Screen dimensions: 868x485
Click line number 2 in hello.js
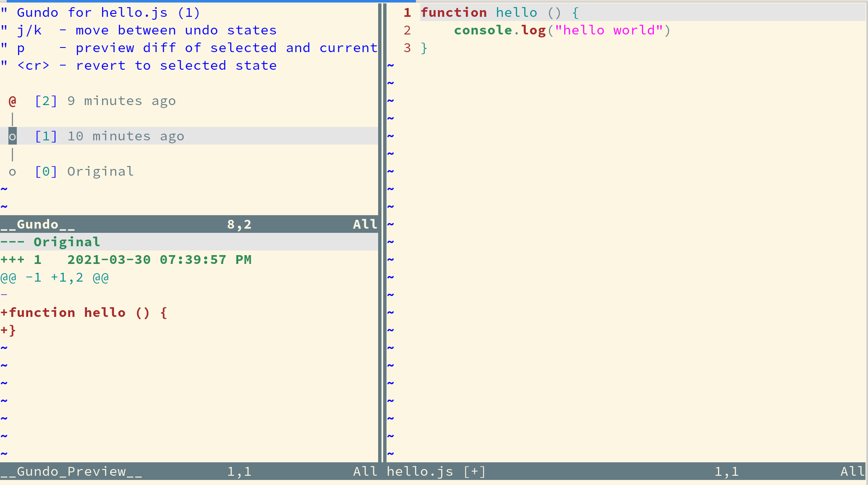pos(407,30)
